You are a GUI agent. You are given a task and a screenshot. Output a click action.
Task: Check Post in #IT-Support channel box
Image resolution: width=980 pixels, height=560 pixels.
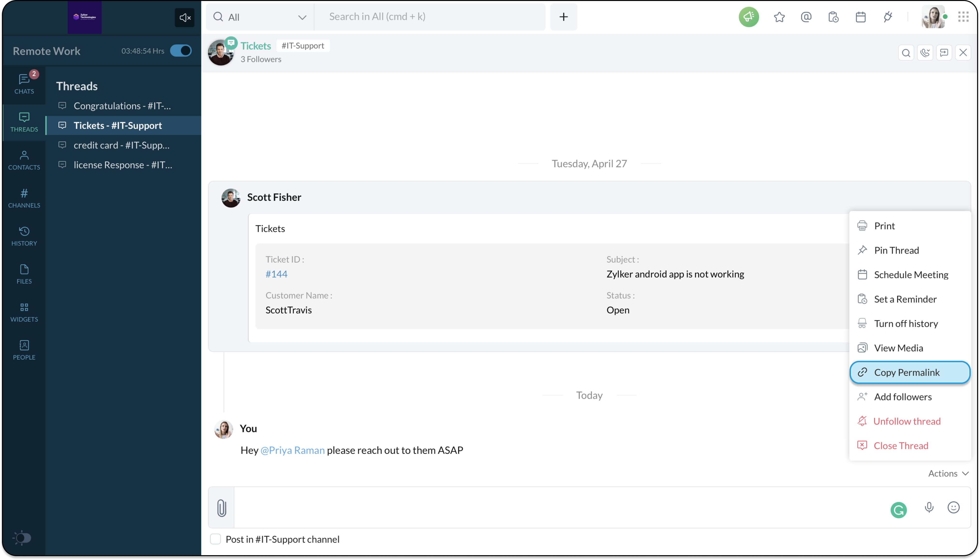(x=216, y=539)
